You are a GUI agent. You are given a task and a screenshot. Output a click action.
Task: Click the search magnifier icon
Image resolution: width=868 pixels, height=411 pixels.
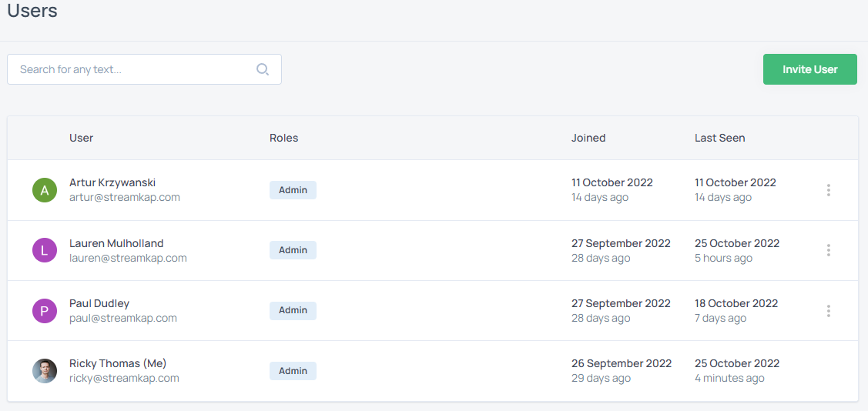(x=263, y=69)
